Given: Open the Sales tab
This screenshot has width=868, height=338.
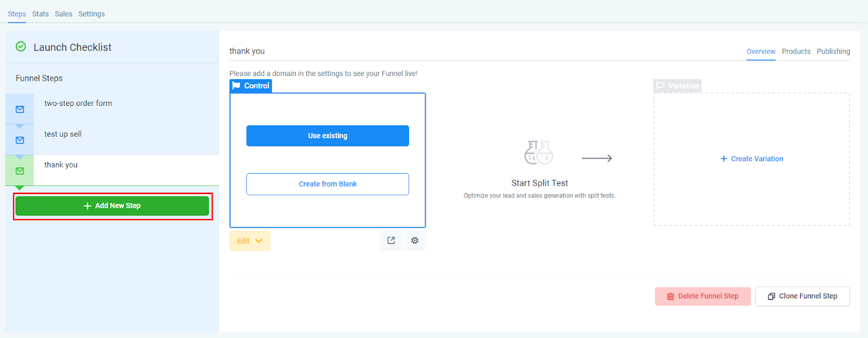Looking at the screenshot, I should (x=63, y=14).
